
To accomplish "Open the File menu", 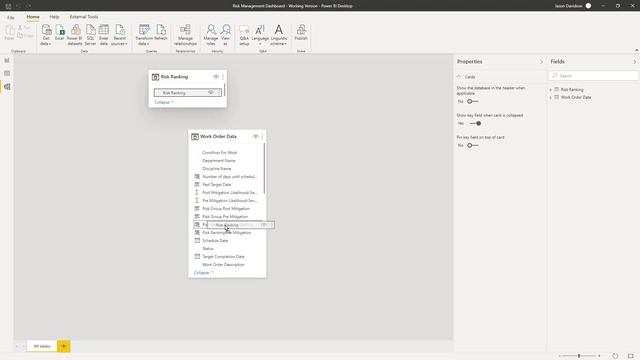I will coord(11,18).
